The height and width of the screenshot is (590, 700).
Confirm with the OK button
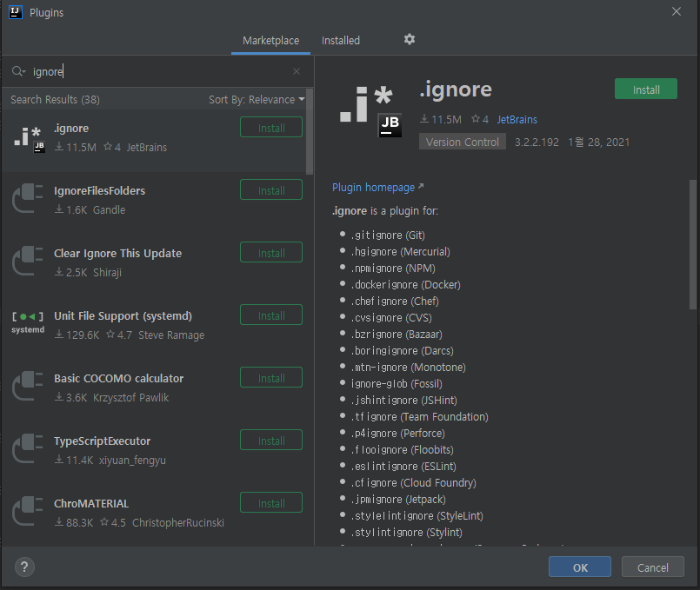[x=580, y=567]
